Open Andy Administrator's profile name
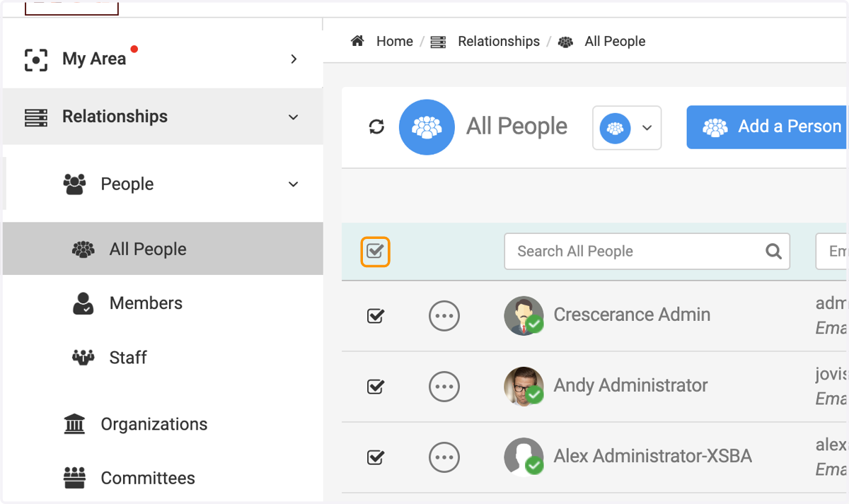 point(630,385)
